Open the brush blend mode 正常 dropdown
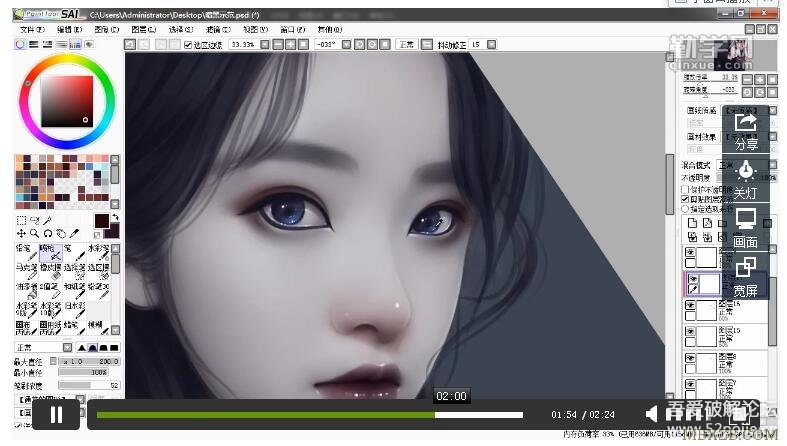The width and height of the screenshot is (787, 446). [x=67, y=347]
